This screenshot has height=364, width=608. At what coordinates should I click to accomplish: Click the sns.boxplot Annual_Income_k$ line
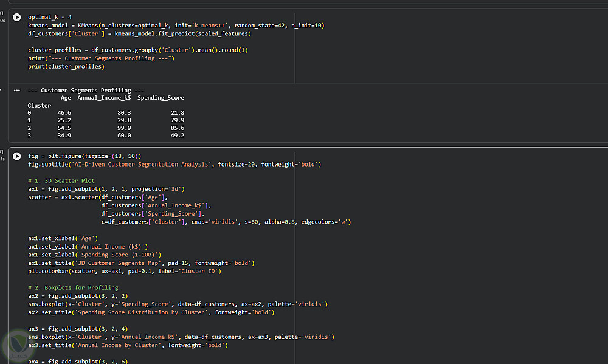[x=181, y=337]
